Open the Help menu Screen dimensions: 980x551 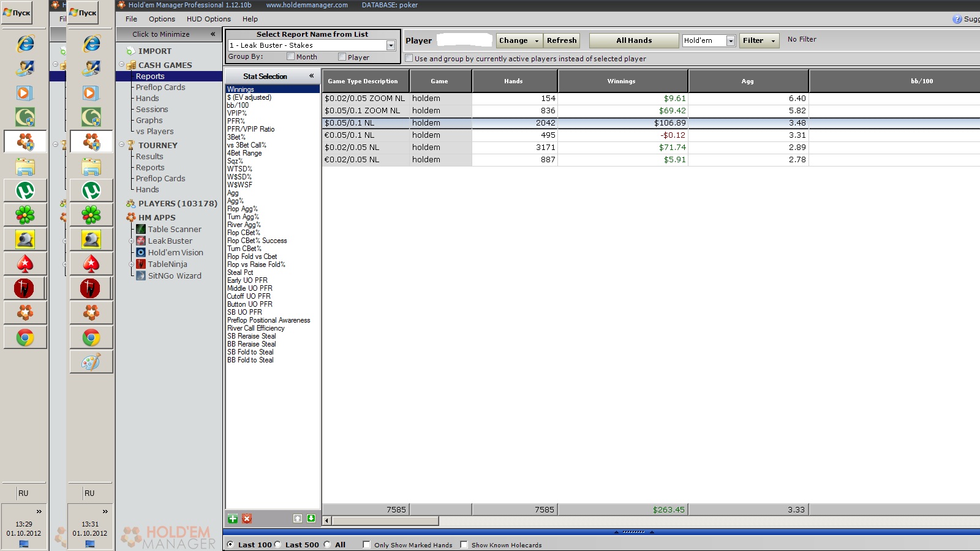(x=250, y=19)
